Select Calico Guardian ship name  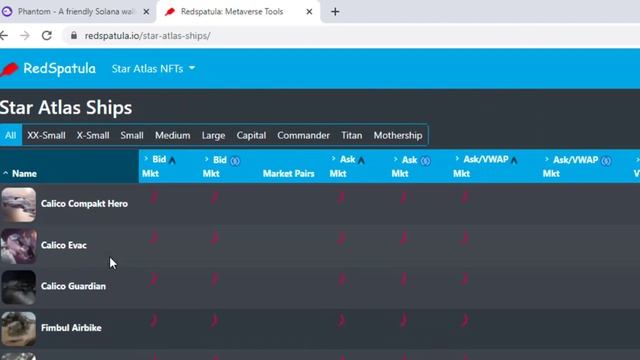[73, 286]
